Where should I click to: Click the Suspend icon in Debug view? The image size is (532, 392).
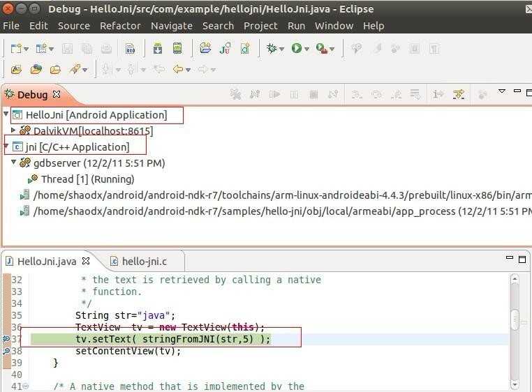294,94
